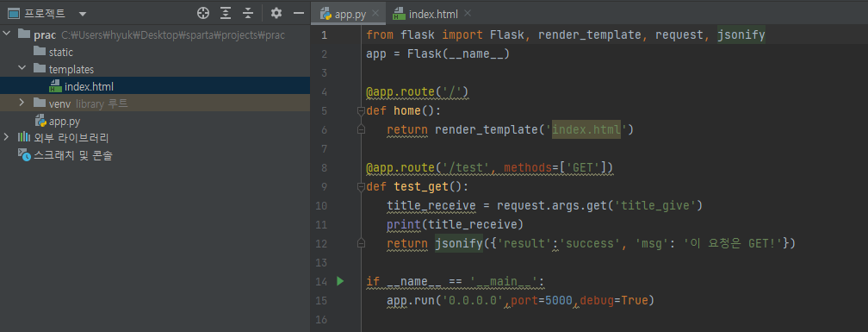
Task: Select the prac project root folder
Action: click(x=45, y=34)
